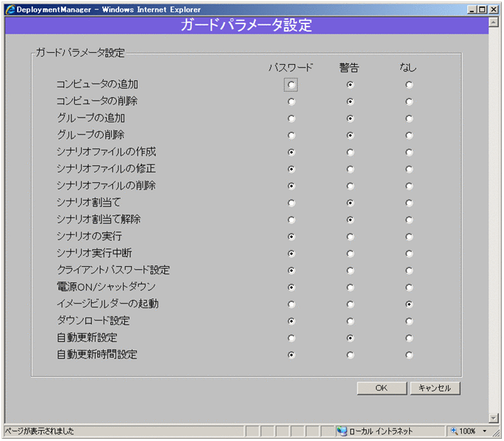Click the Internet Explorer title bar icon
The height and width of the screenshot is (441, 504).
tap(10, 10)
